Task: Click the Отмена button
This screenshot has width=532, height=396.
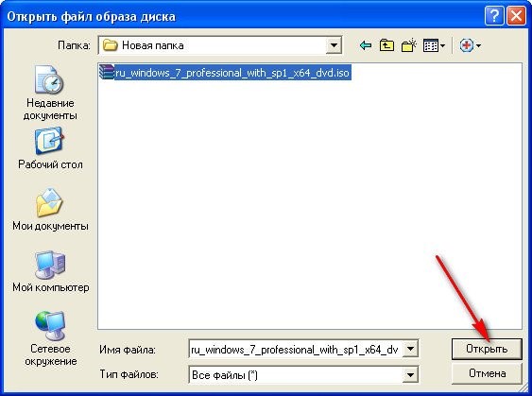Action: point(487,373)
